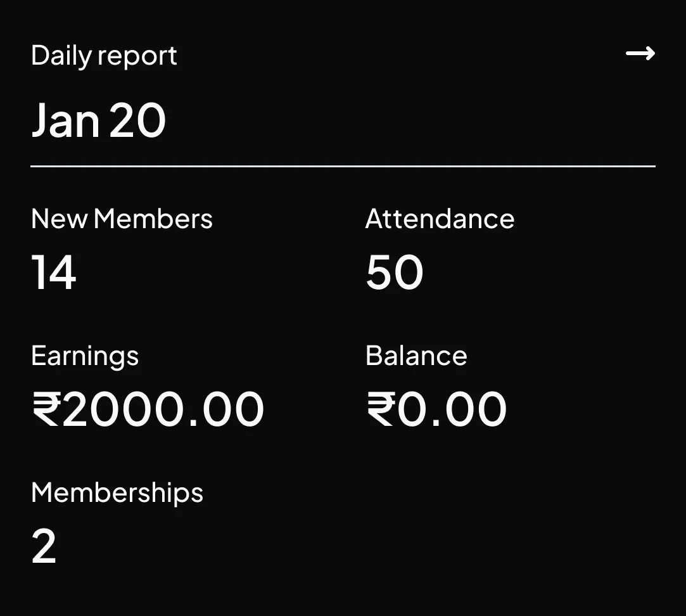Click the navigation arrow on the report header
The image size is (686, 616).
coord(641,54)
